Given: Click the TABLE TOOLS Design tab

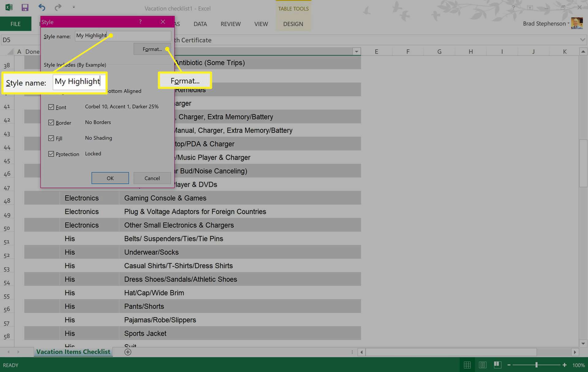Looking at the screenshot, I should [293, 23].
